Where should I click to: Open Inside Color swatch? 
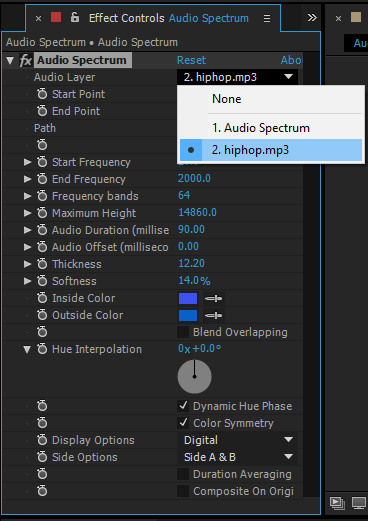188,298
